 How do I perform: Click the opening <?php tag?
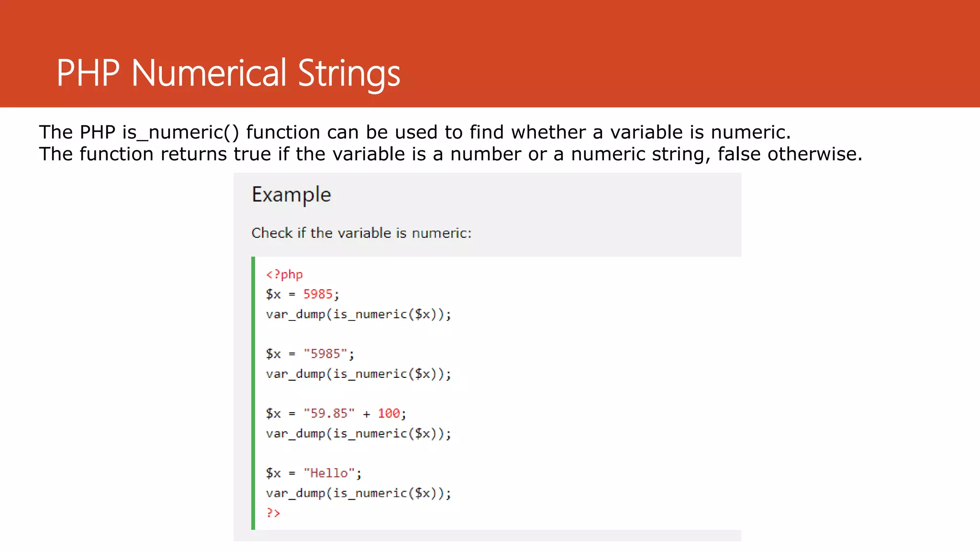pos(284,275)
